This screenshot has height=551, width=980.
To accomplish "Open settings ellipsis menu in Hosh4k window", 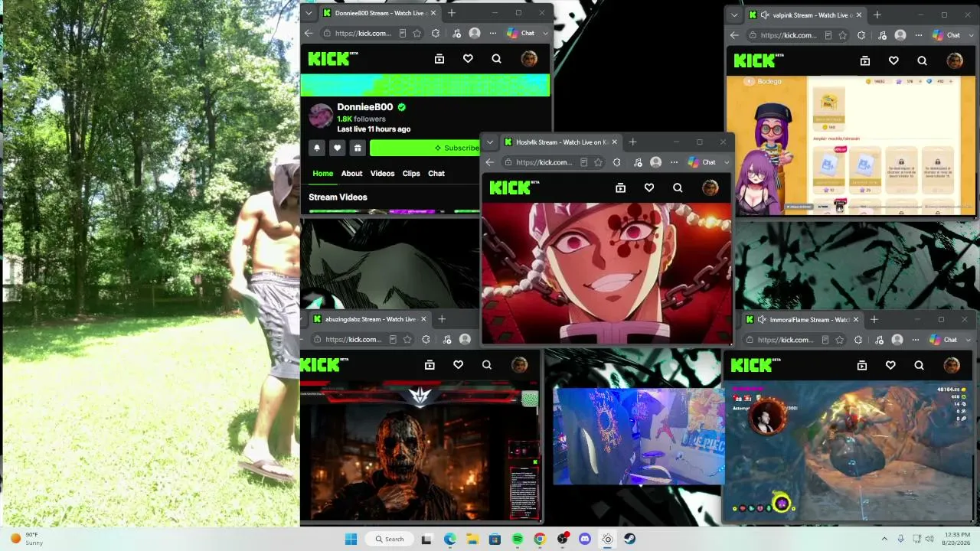I will click(x=674, y=162).
